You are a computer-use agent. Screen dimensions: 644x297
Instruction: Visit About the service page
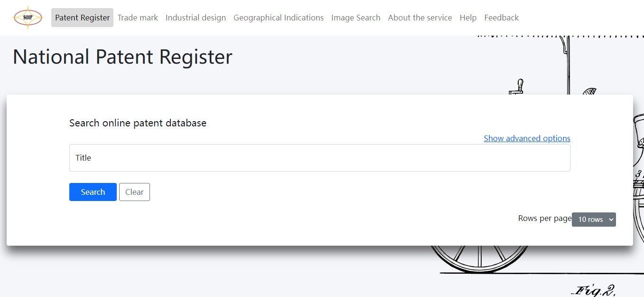point(420,18)
